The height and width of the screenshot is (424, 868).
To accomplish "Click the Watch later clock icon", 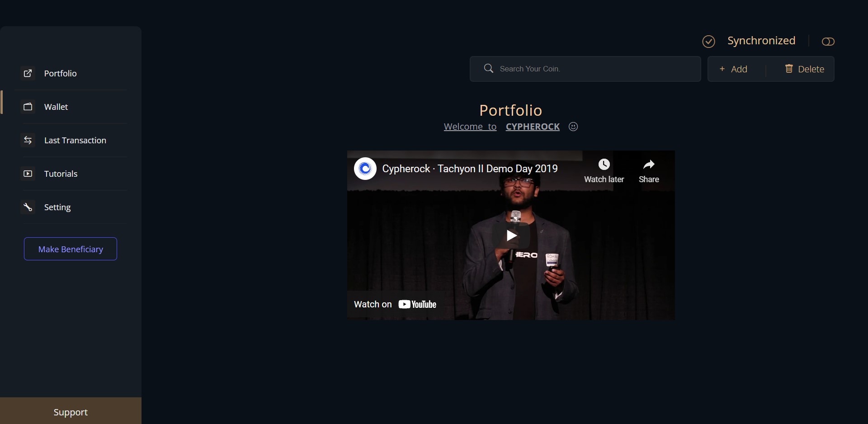I will tap(604, 164).
